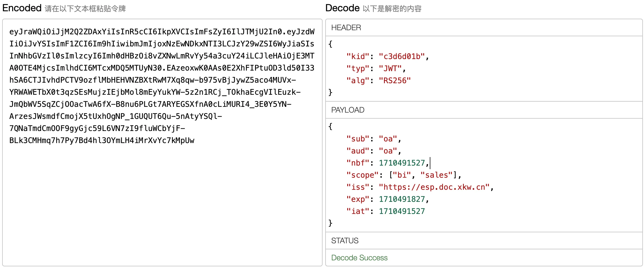Place cursor on nbf value 1710491527
The width and height of the screenshot is (644, 268).
click(x=402, y=163)
